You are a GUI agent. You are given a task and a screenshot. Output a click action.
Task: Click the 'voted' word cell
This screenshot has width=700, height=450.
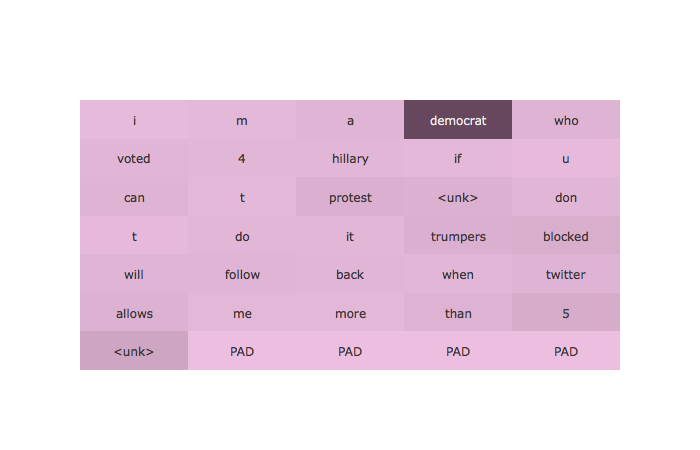click(x=134, y=159)
